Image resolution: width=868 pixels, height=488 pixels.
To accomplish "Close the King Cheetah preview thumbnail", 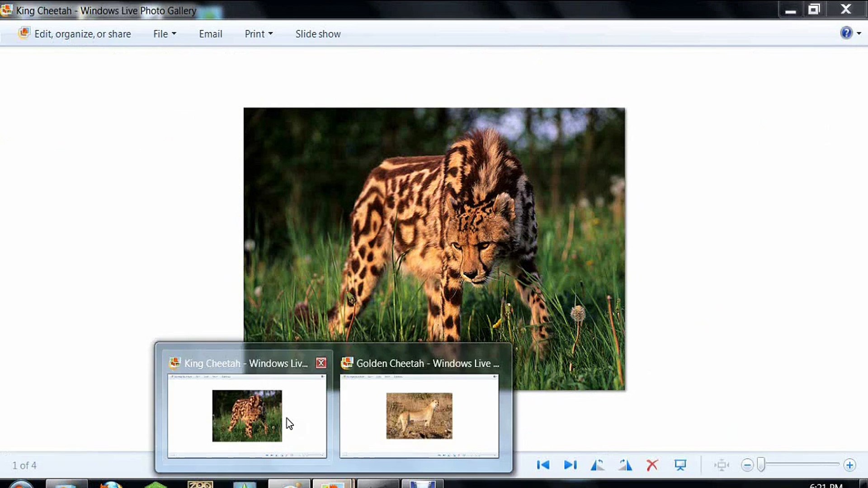I will tap(321, 363).
